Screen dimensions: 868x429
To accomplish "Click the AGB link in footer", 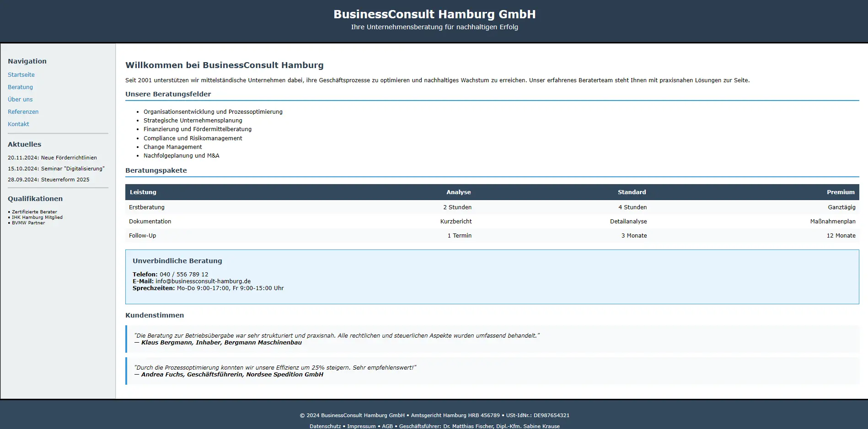I will (387, 426).
